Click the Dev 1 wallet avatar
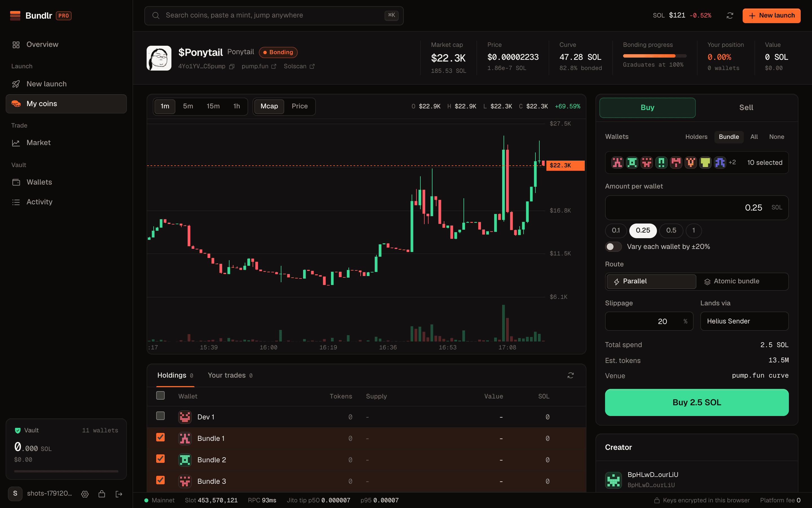Image resolution: width=812 pixels, height=508 pixels. coord(185,417)
